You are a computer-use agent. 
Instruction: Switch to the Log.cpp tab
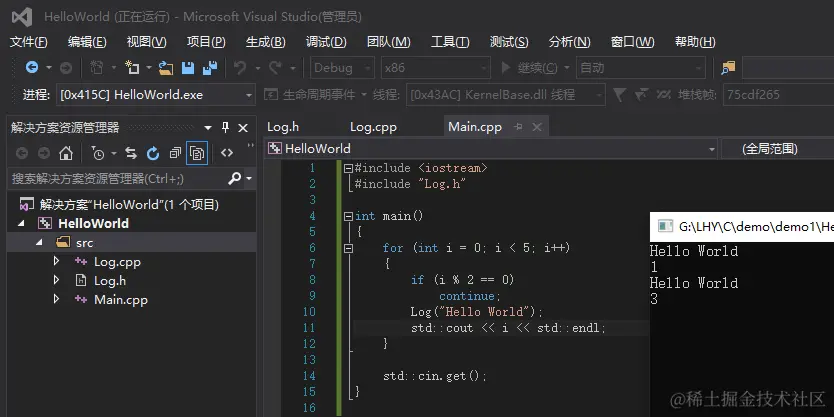click(x=373, y=127)
